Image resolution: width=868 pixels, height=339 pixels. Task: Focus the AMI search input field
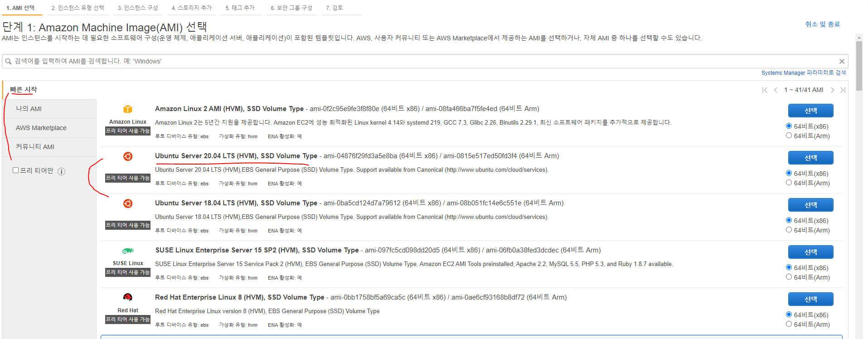click(425, 61)
